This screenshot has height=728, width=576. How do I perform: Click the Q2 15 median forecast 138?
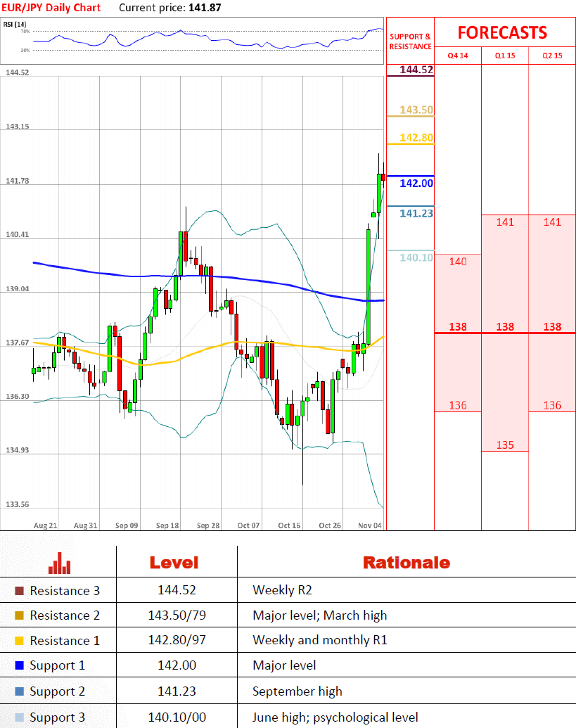552,327
